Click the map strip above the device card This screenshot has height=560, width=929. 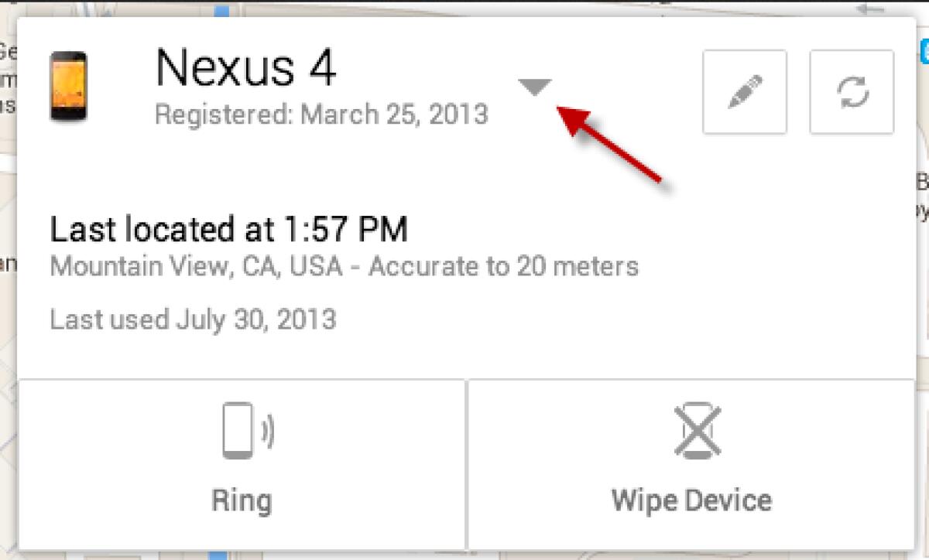click(464, 8)
